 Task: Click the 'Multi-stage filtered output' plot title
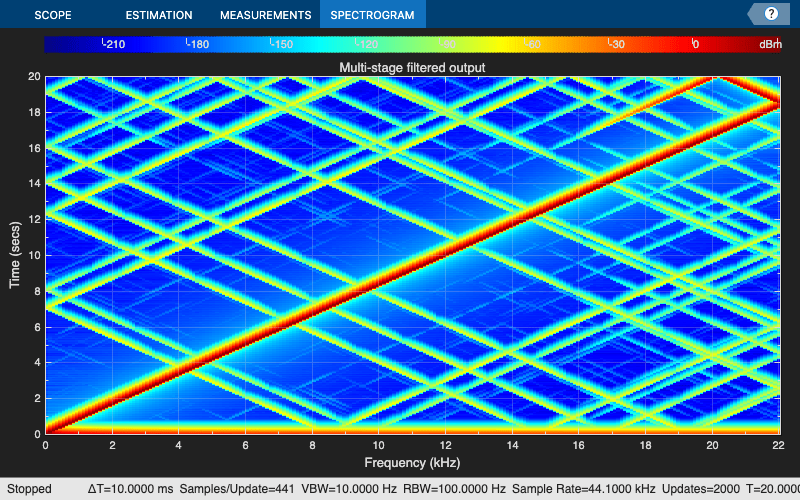412,67
